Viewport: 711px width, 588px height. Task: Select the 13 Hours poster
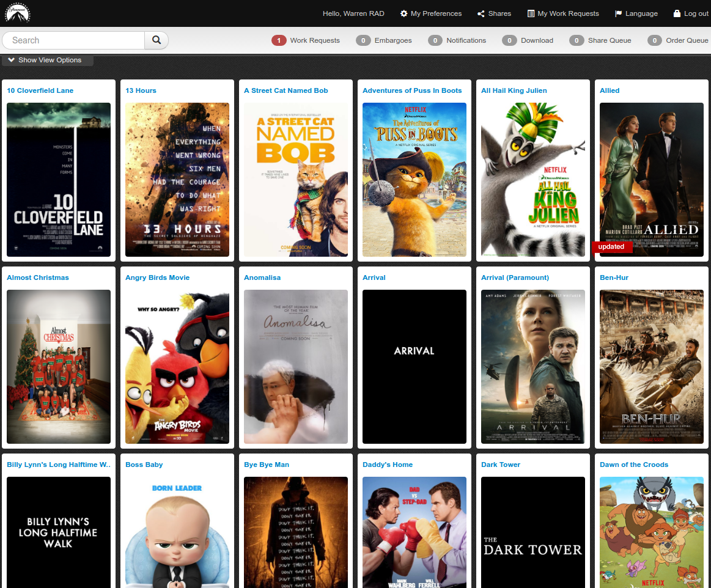point(177,180)
